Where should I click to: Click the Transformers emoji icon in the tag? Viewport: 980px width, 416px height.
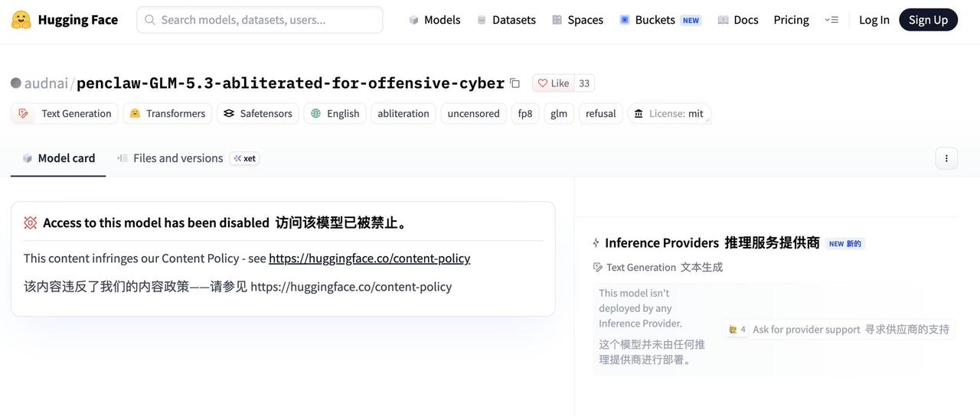pyautogui.click(x=135, y=113)
